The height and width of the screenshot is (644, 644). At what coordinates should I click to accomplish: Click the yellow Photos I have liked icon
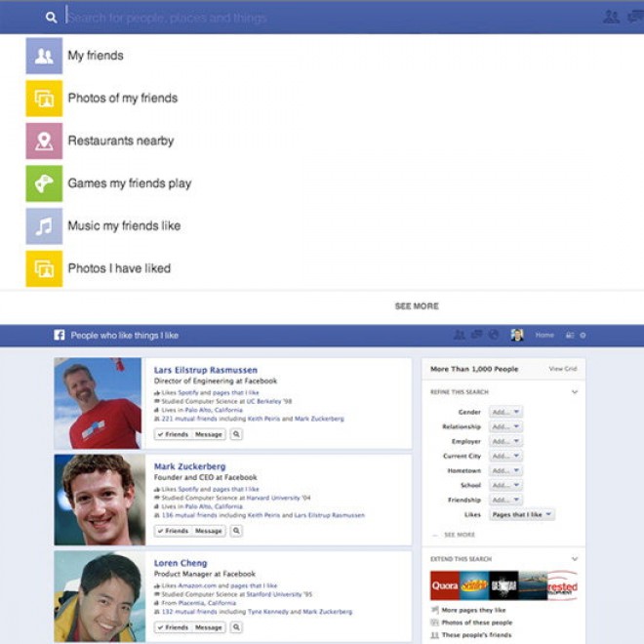point(44,268)
